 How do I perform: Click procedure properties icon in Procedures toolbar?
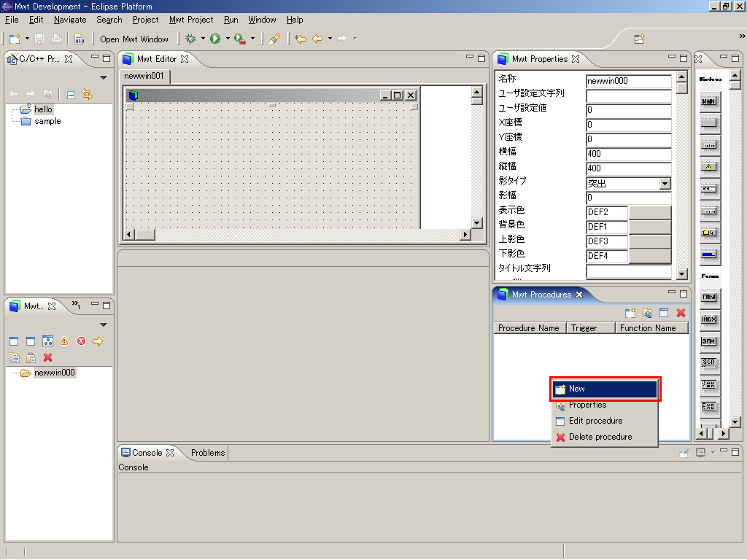647,313
